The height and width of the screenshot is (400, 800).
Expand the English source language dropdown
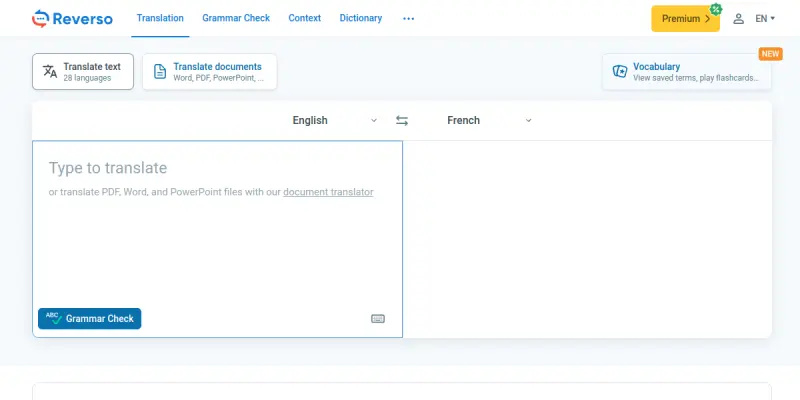pyautogui.click(x=335, y=120)
